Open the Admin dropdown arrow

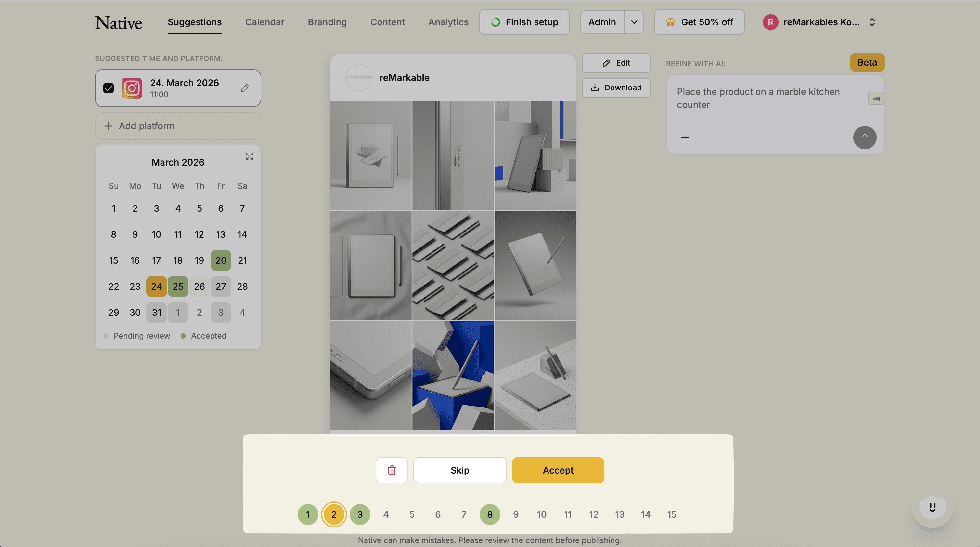[x=634, y=22]
